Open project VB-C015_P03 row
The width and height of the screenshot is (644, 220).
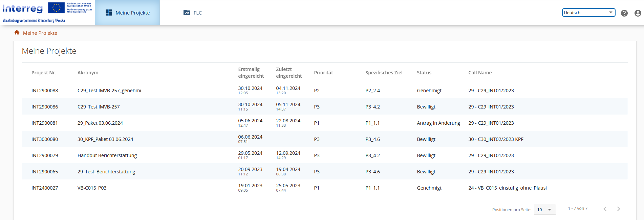click(x=92, y=188)
